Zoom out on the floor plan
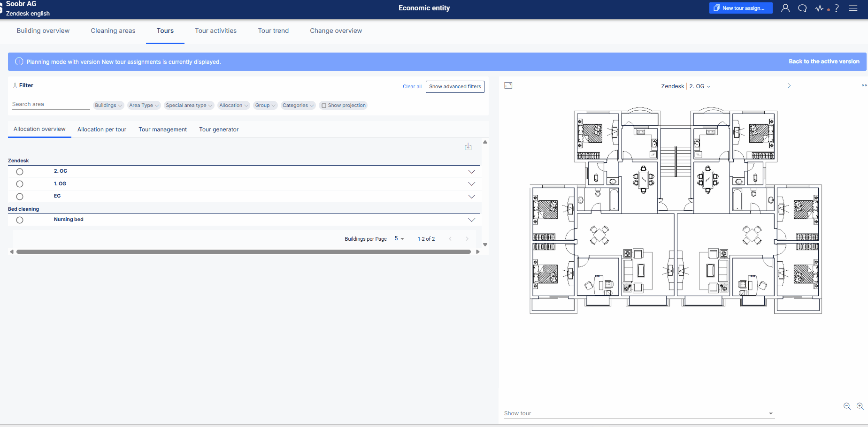Viewport: 868px width, 427px height. (x=847, y=406)
